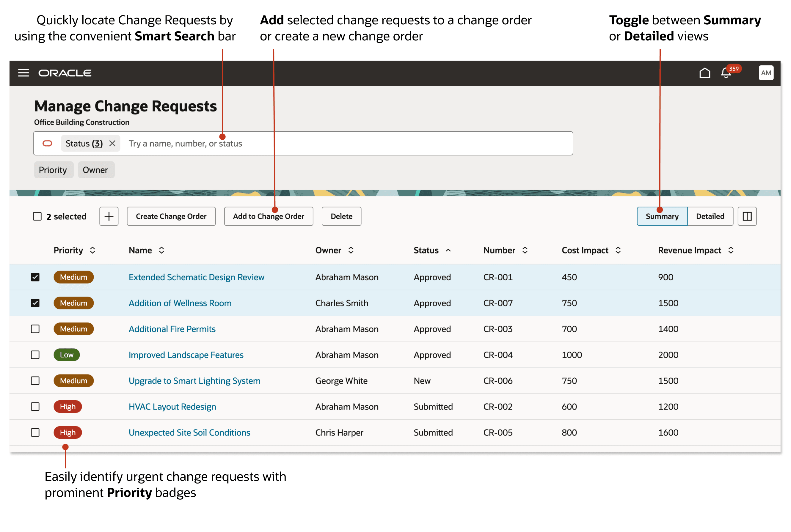Toggle the select-all checkbox beside 2 selected
The height and width of the screenshot is (532, 791).
point(37,216)
